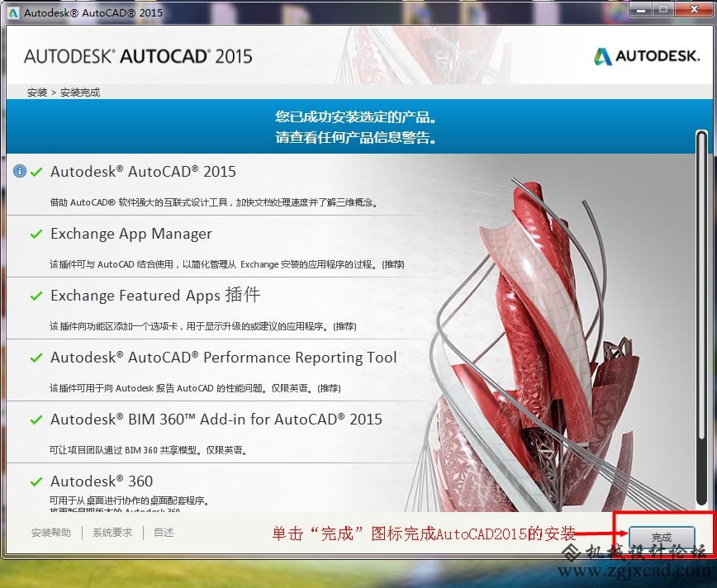Click the 安装 breadcrumb item
Image resolution: width=717 pixels, height=588 pixels.
(x=37, y=92)
